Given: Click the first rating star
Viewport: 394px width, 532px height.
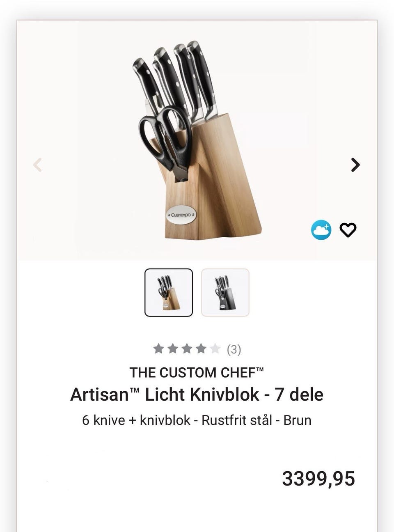Looking at the screenshot, I should coord(158,349).
